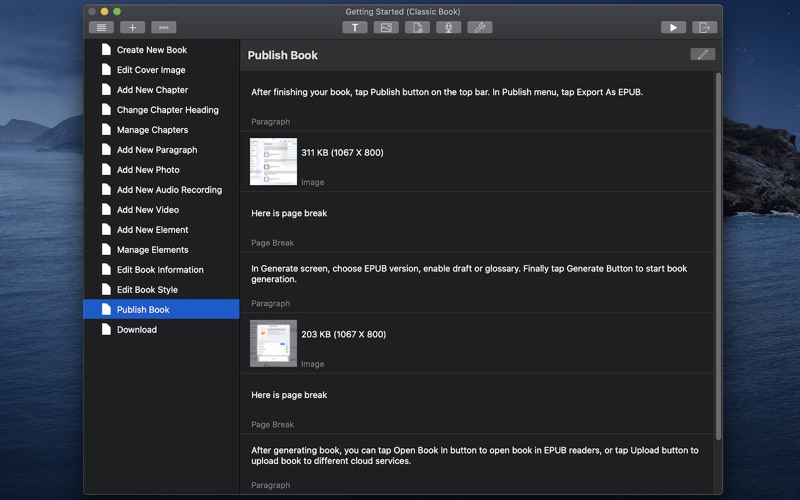Click page icon beside Add New Photo
Screen dimensions: 800x500
point(106,169)
